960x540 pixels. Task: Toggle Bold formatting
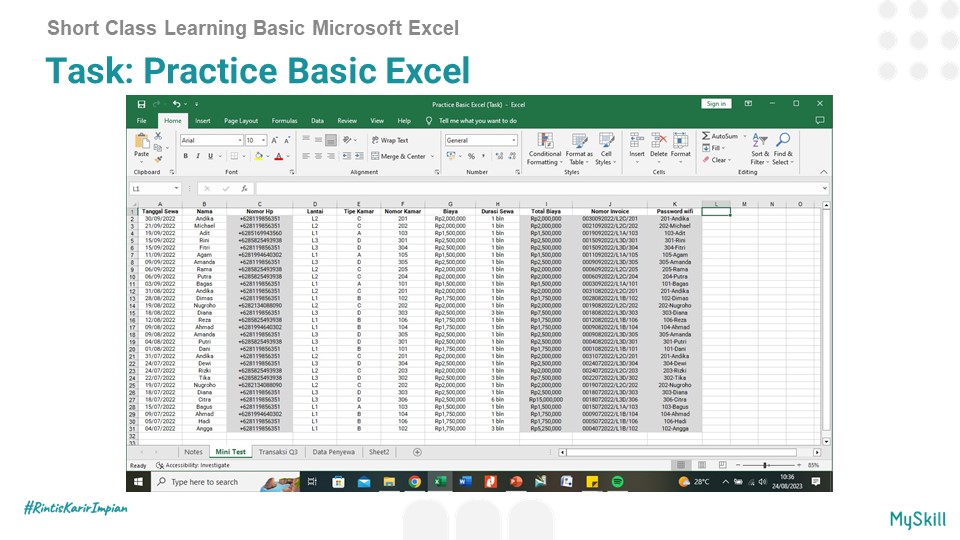coord(186,156)
